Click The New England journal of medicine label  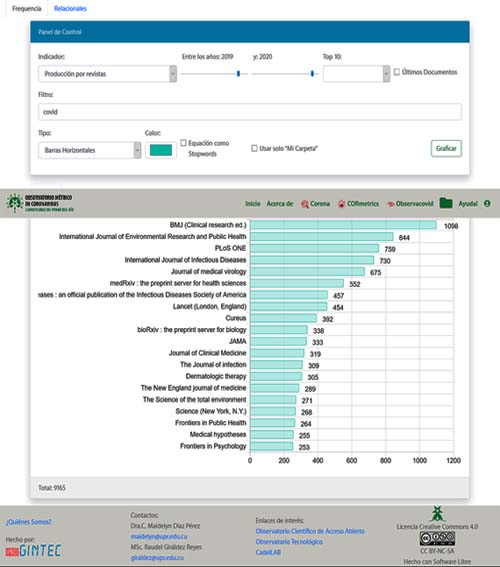coord(193,388)
